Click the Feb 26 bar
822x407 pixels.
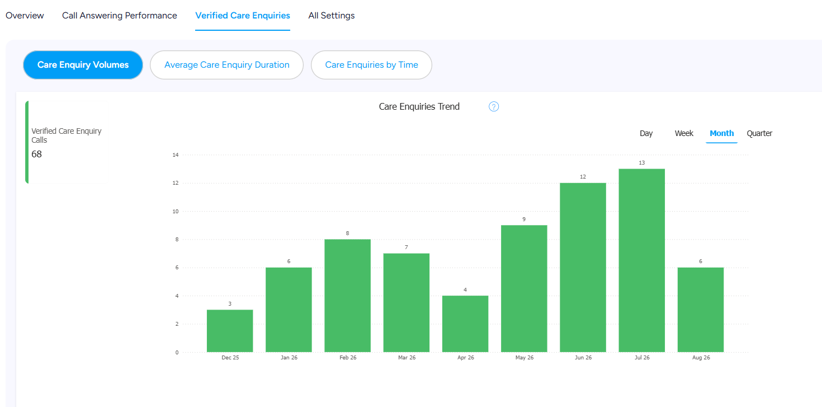[348, 295]
